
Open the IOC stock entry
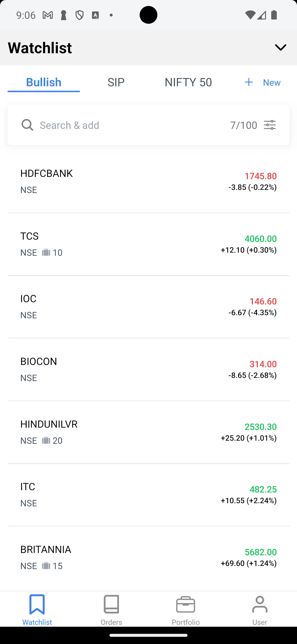coord(148,307)
